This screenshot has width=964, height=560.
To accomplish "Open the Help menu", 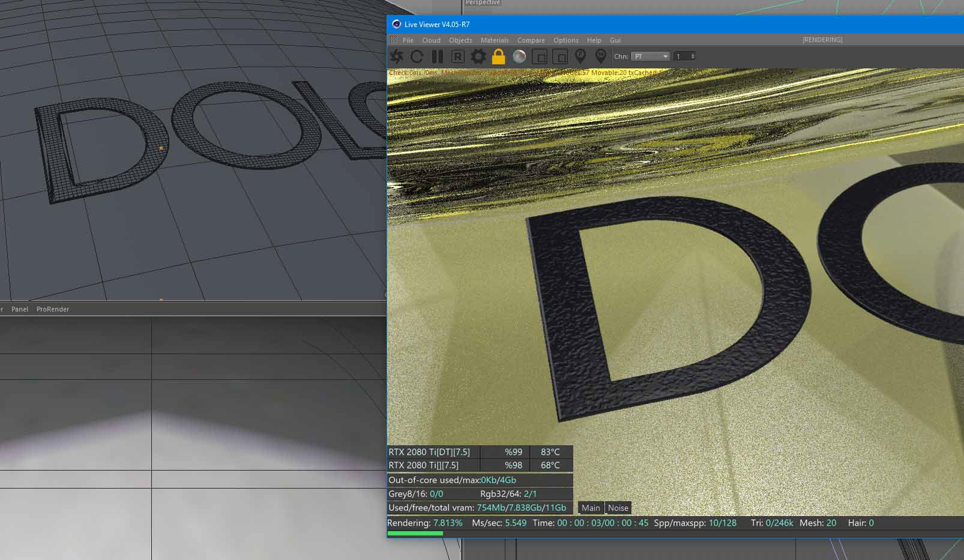I will (x=594, y=40).
